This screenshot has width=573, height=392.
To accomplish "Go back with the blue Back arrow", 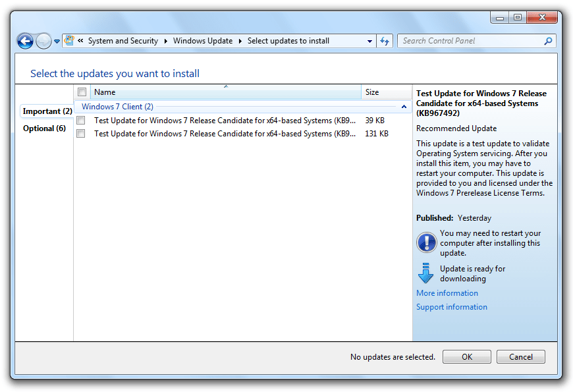I will (x=25, y=41).
